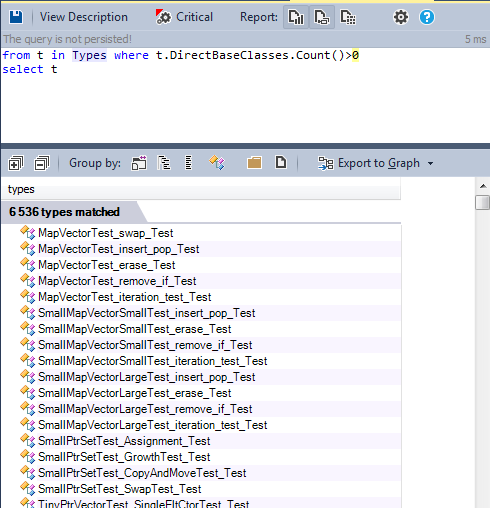The width and height of the screenshot is (490, 508).
Task: Save the query with the floppy disk icon
Action: pyautogui.click(x=16, y=17)
